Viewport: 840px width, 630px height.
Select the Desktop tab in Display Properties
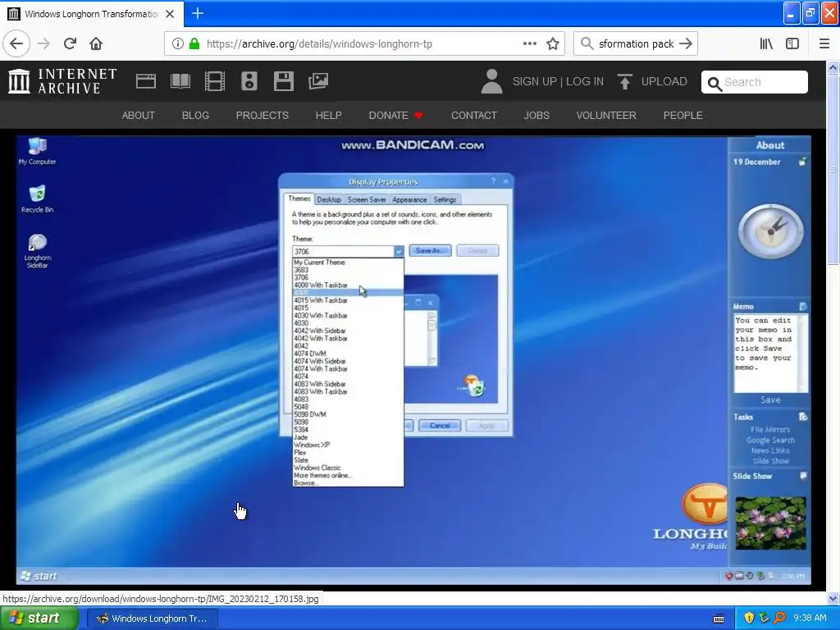(x=329, y=199)
